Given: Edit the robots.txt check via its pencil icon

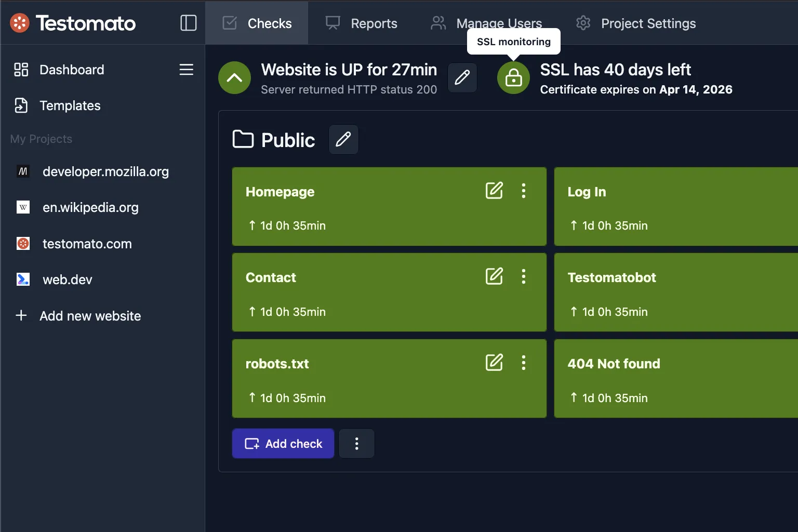Looking at the screenshot, I should click(x=494, y=362).
